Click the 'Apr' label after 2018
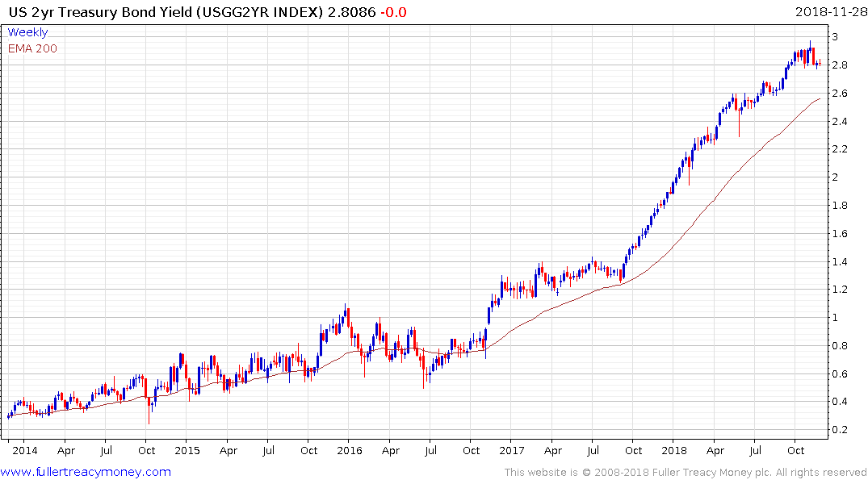 (715, 451)
